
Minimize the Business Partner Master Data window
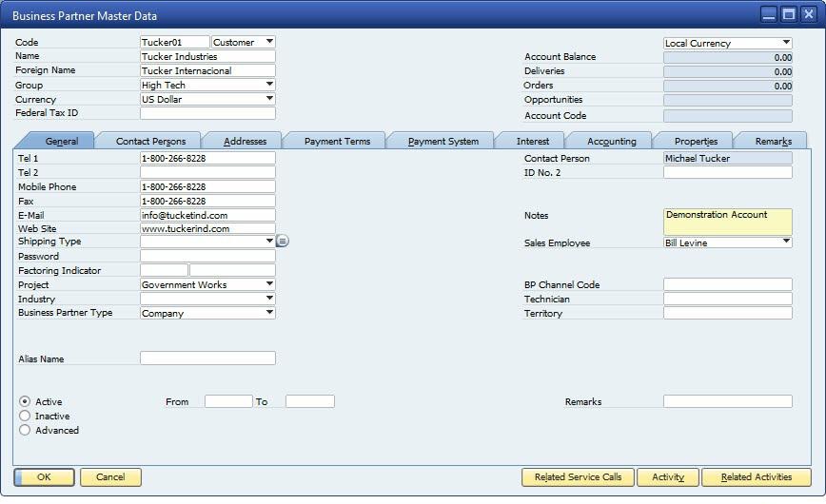(x=769, y=14)
